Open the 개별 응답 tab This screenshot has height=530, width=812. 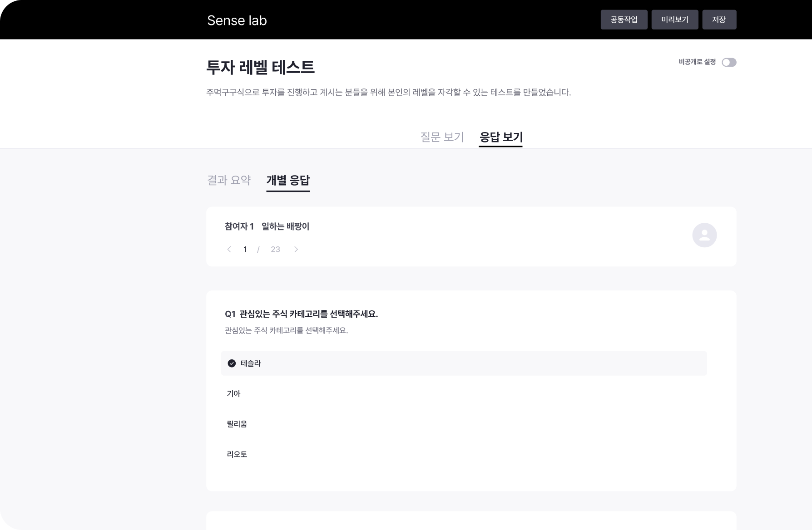pos(288,181)
